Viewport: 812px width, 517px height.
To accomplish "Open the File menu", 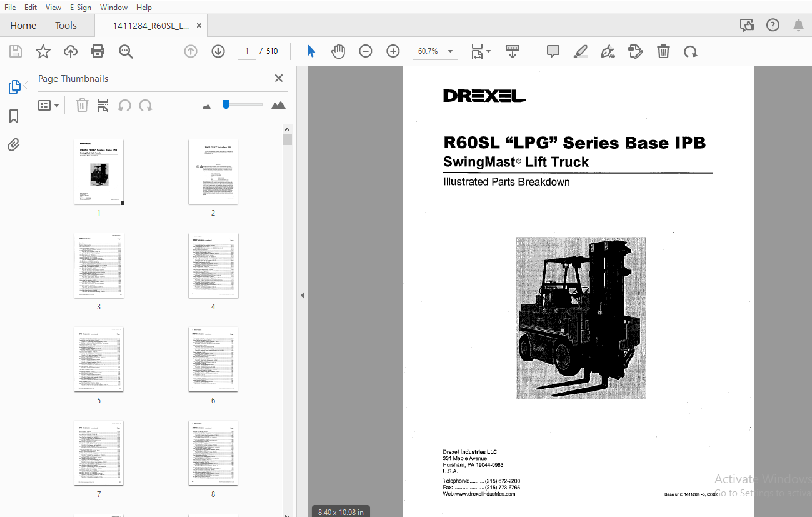I will (x=10, y=8).
